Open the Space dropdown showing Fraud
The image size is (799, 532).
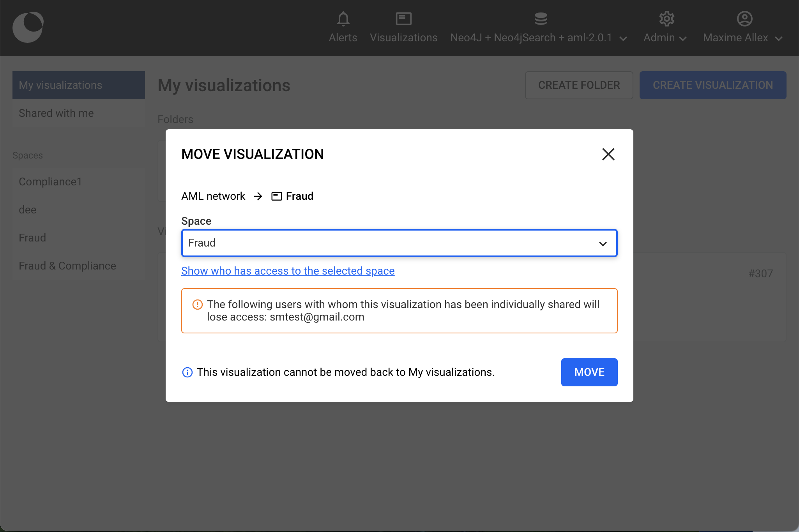pos(399,243)
